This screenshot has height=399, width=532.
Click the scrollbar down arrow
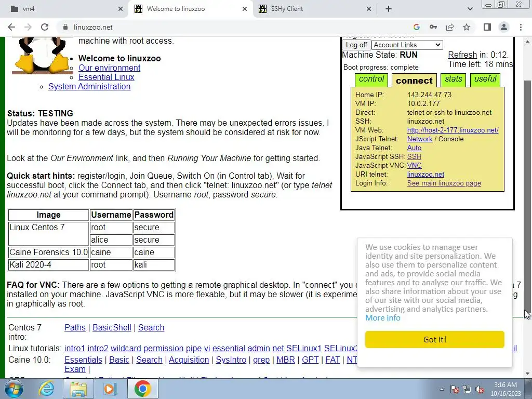click(527, 374)
